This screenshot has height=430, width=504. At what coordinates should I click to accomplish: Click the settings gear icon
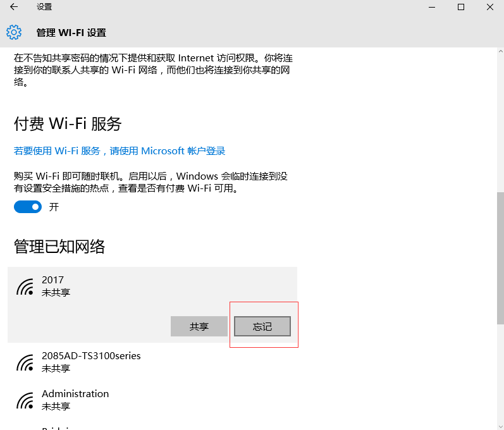coord(14,32)
